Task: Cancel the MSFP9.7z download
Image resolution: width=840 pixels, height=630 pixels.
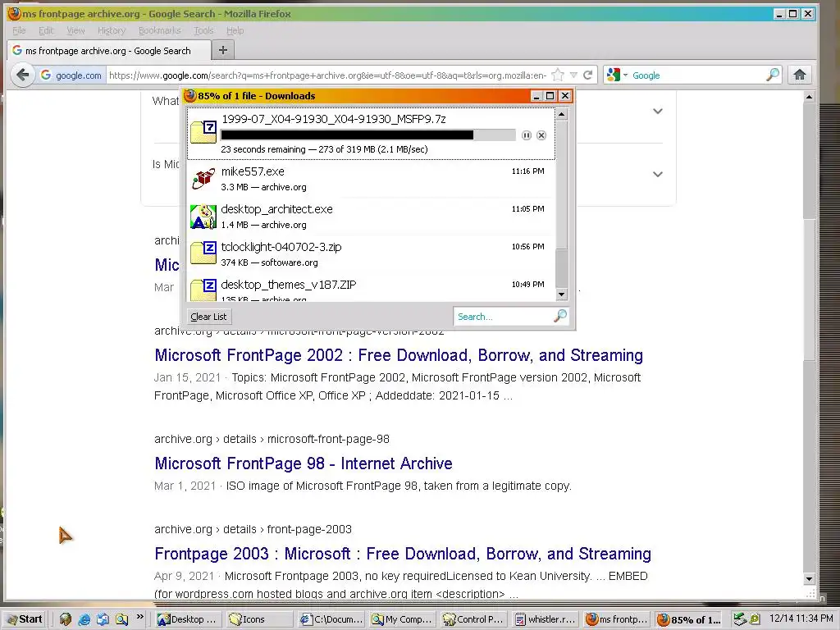Action: pos(541,135)
